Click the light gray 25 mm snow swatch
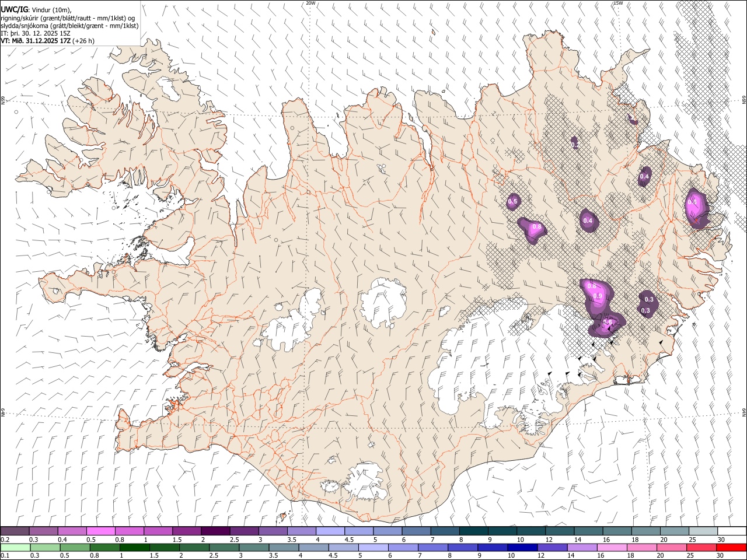This screenshot has width=747, height=560. click(703, 531)
